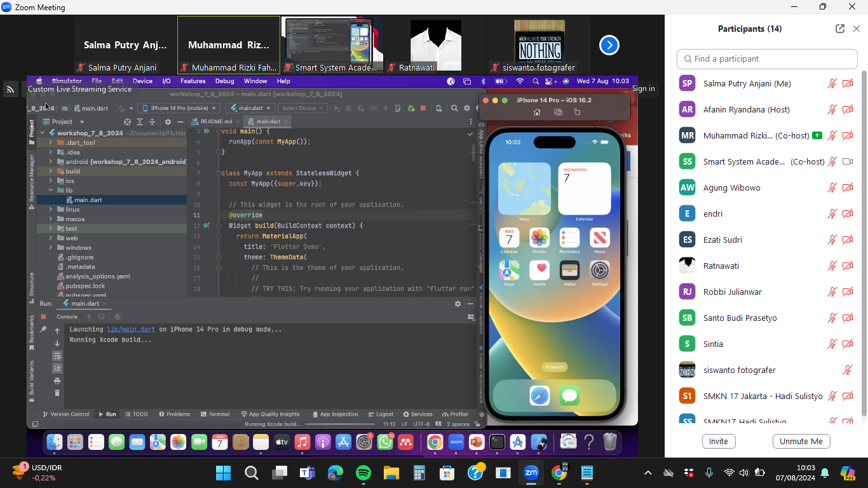Click the Select Opened File target icon in Project panel
868x488 pixels.
click(x=127, y=122)
